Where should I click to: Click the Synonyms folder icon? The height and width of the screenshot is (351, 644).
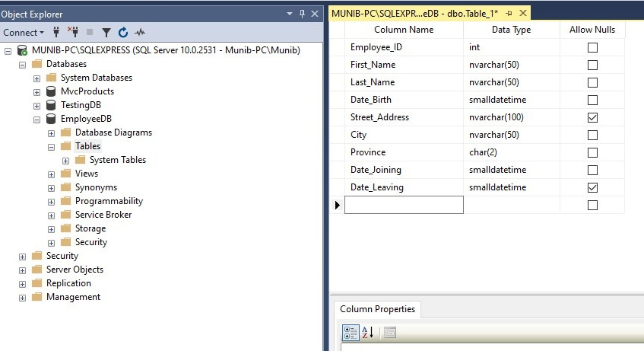(x=65, y=187)
